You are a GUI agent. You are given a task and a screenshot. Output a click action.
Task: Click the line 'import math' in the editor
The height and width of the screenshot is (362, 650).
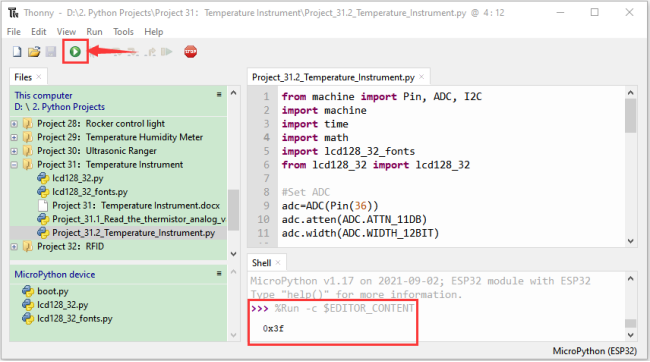(x=315, y=138)
